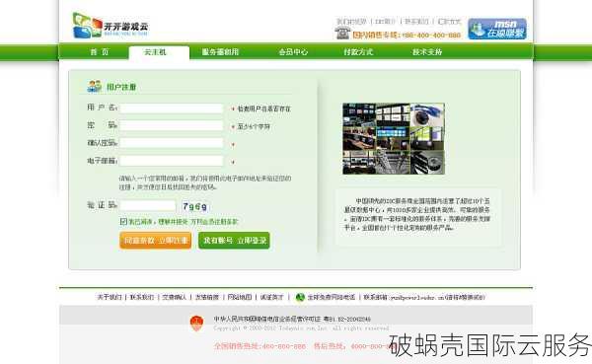Viewport: 592px width, 364px height.
Task: Click the orange 立即注册 button
Action: pos(156,241)
